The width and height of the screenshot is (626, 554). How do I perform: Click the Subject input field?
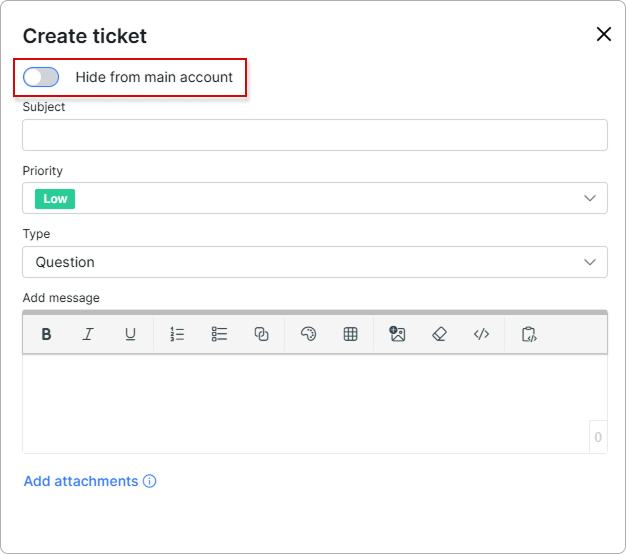pyautogui.click(x=315, y=135)
